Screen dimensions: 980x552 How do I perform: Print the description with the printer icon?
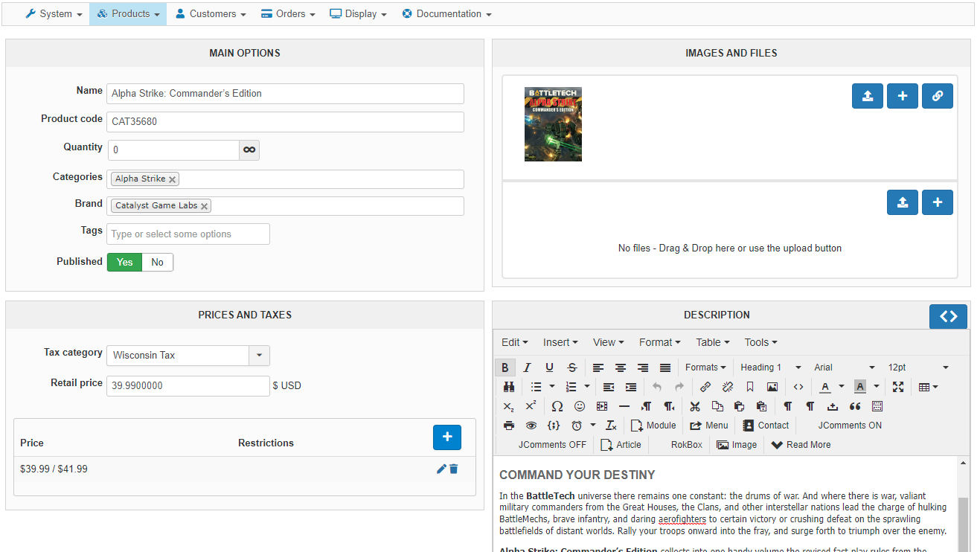tap(509, 426)
